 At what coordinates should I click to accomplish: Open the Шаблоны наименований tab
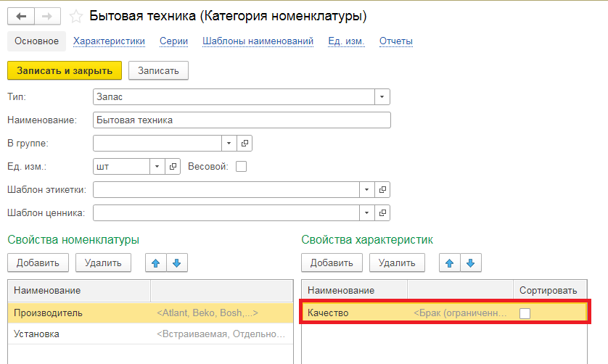(258, 41)
